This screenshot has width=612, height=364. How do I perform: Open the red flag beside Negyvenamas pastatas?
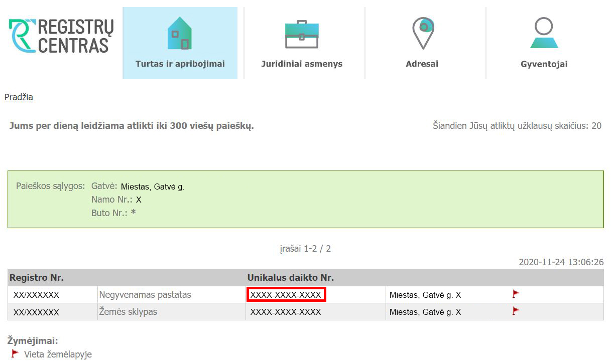(x=515, y=294)
